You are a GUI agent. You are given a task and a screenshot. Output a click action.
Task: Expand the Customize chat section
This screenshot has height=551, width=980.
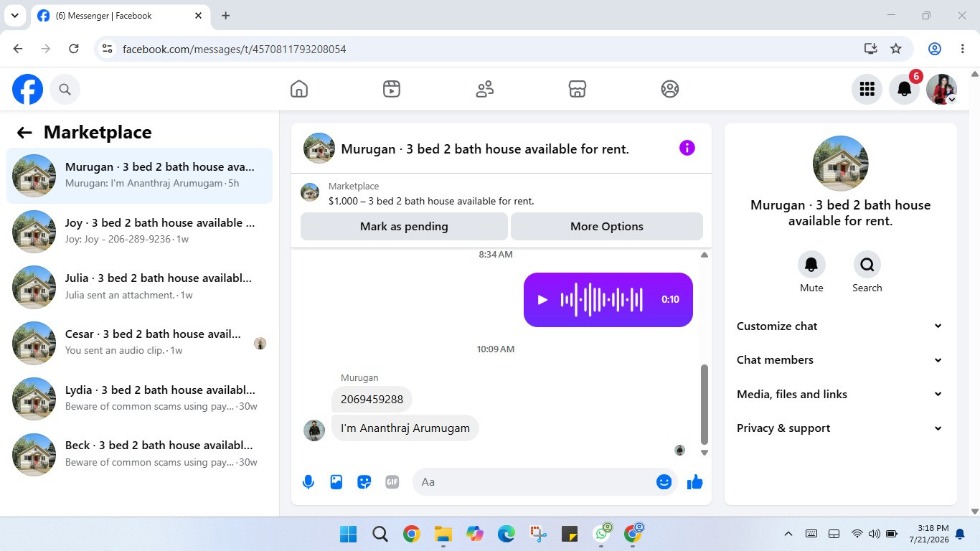tap(840, 326)
